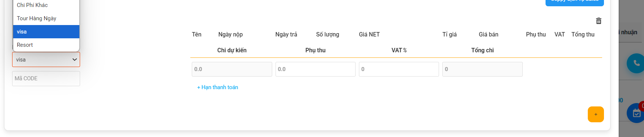The height and width of the screenshot is (137, 644).
Task: Delete the service row with trash icon
Action: click(598, 21)
